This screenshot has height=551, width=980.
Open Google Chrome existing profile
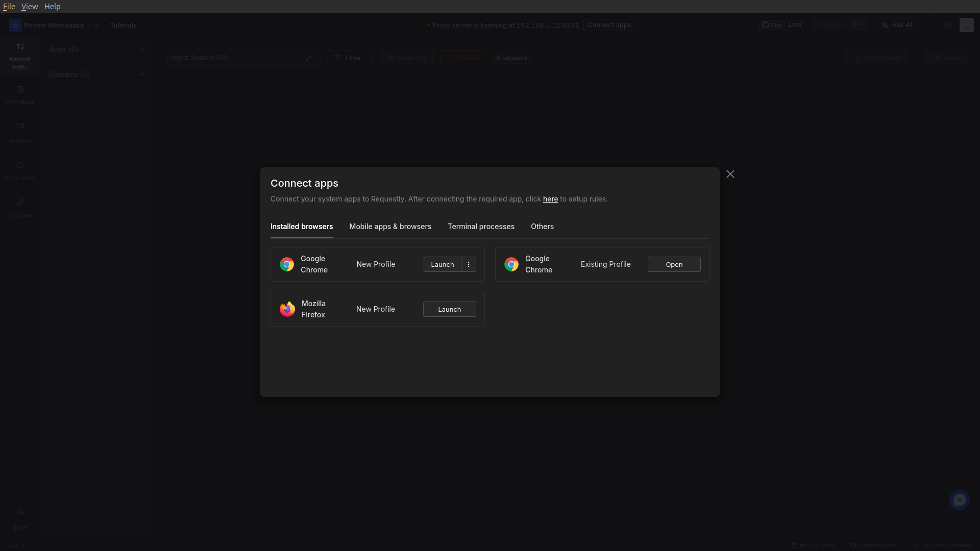click(x=674, y=264)
